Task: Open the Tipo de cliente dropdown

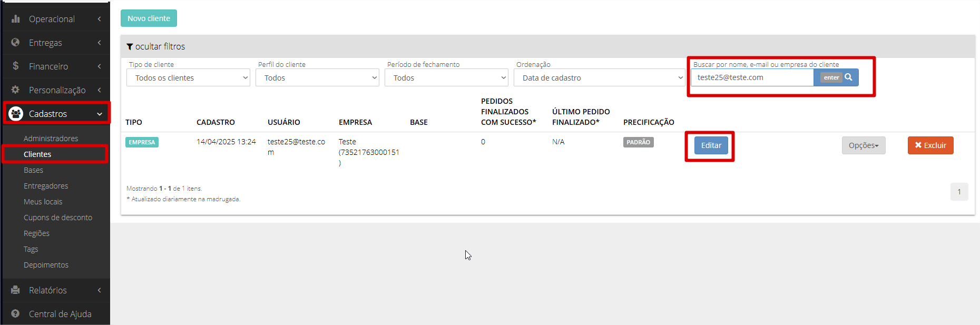Action: (x=188, y=77)
